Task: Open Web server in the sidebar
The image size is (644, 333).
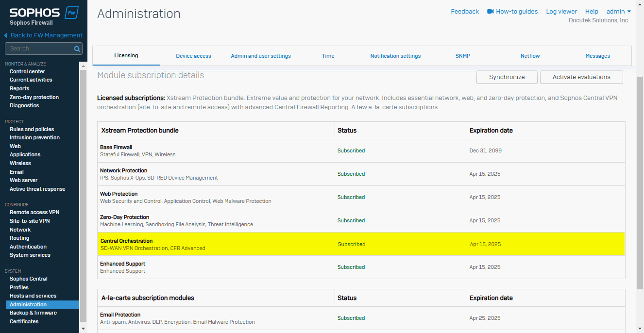Action: tap(23, 180)
